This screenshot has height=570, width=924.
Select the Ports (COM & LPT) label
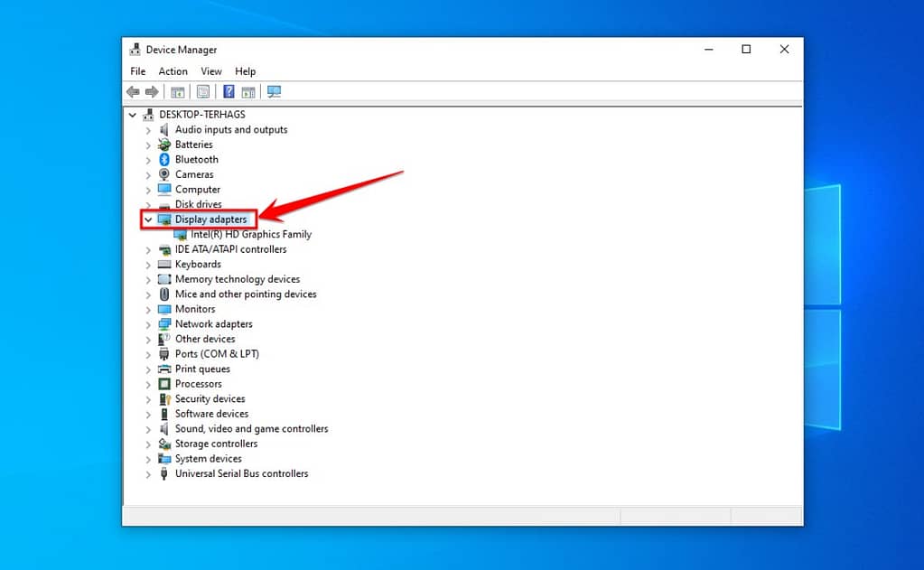click(217, 354)
